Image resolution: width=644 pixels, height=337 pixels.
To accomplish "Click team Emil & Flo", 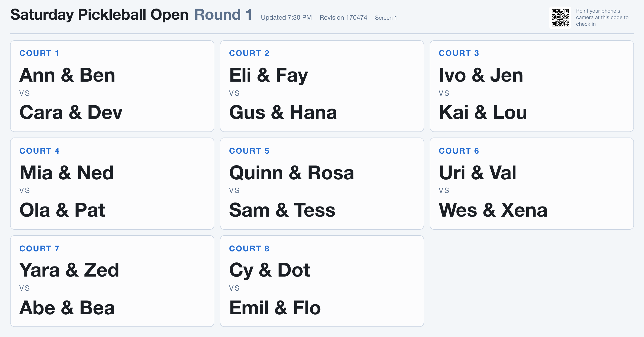I will [x=275, y=308].
